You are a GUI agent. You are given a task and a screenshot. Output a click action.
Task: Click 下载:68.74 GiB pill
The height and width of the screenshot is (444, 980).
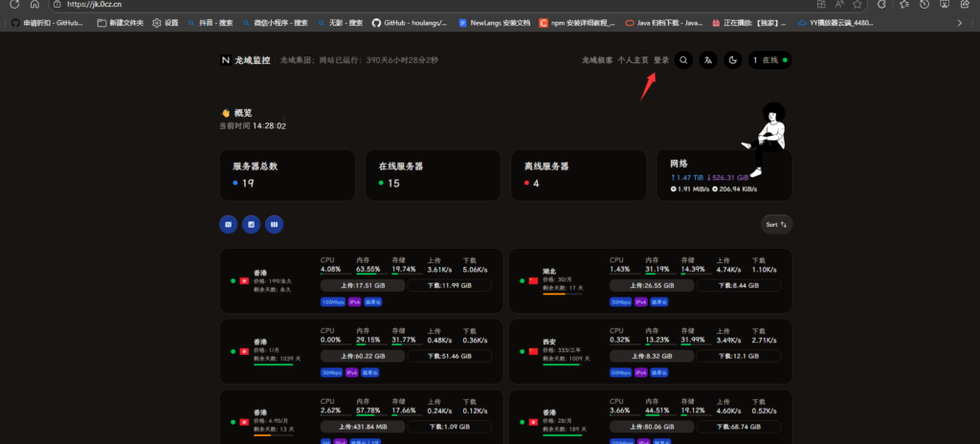point(738,427)
